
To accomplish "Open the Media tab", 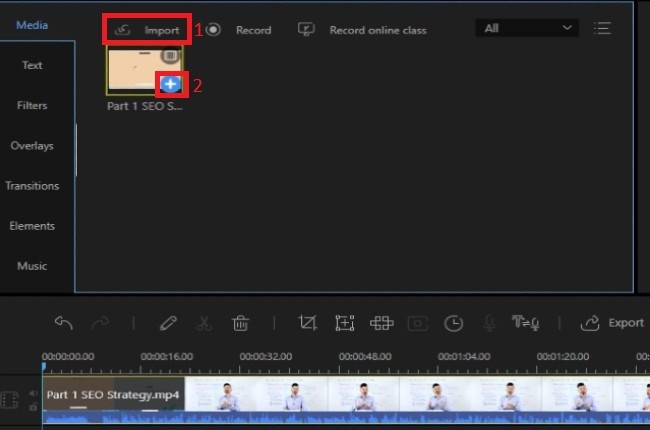I will point(32,25).
